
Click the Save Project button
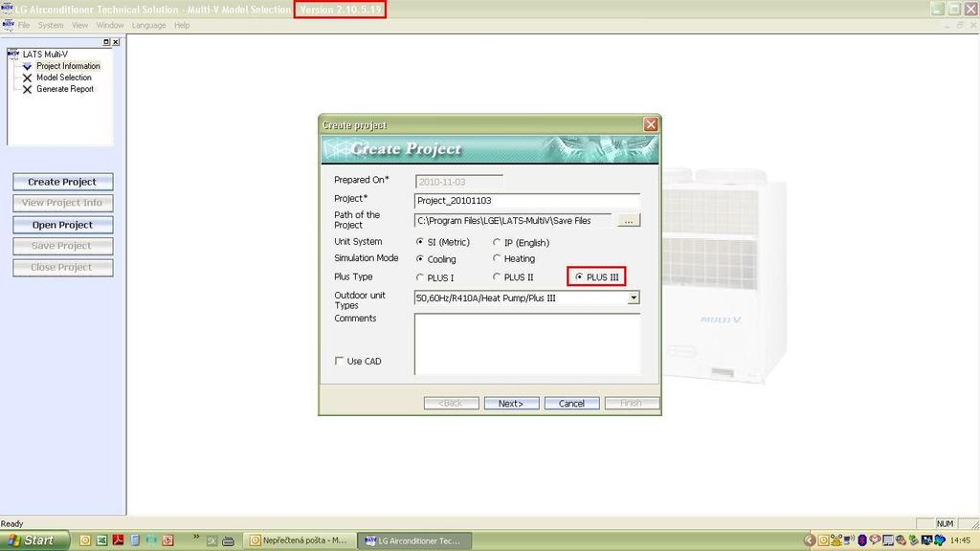62,246
